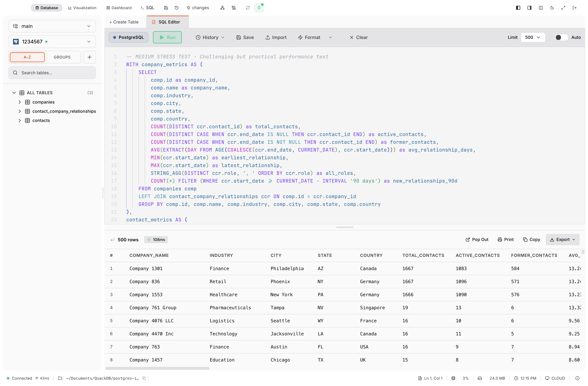
Task: Click the INDUSTRY column header
Action: click(221, 255)
